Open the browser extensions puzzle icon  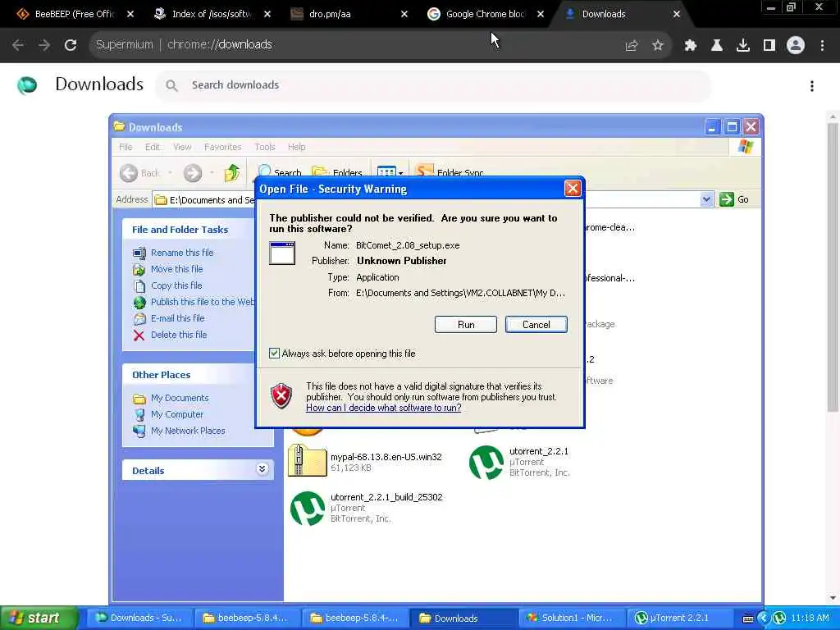coord(691,46)
